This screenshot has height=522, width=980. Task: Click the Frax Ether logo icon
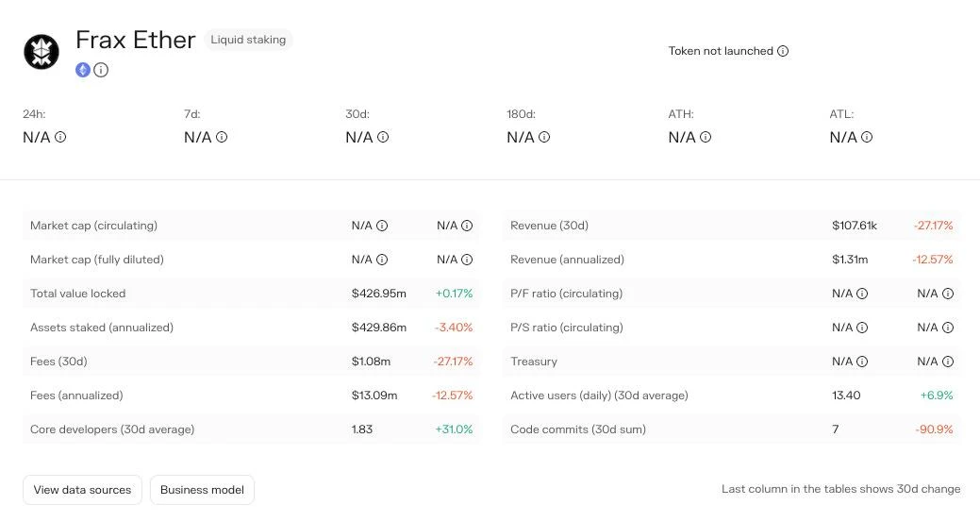42,52
